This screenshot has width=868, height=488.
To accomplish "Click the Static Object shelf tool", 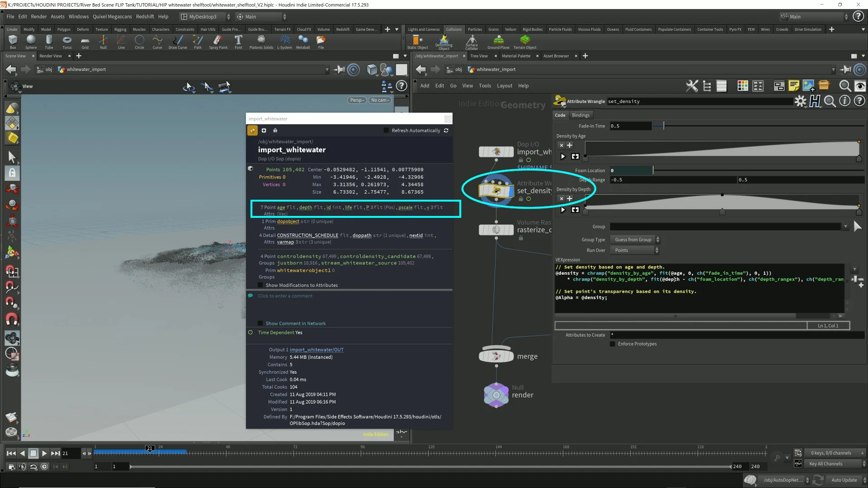I will point(417,42).
